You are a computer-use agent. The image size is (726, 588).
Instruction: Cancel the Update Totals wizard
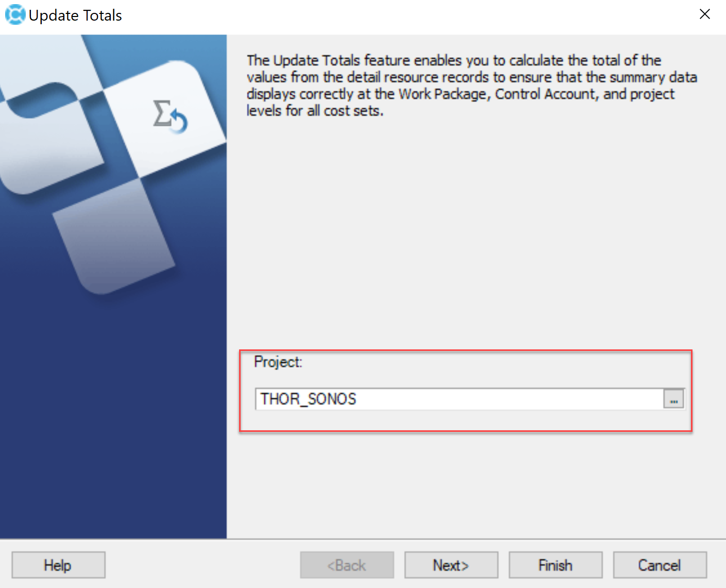(660, 565)
